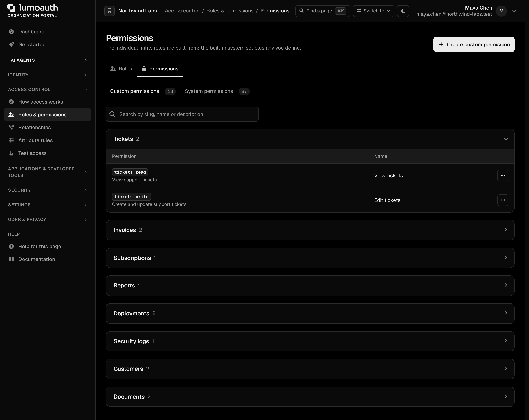
Task: Open actions menu for tickets.write
Action: [503, 200]
